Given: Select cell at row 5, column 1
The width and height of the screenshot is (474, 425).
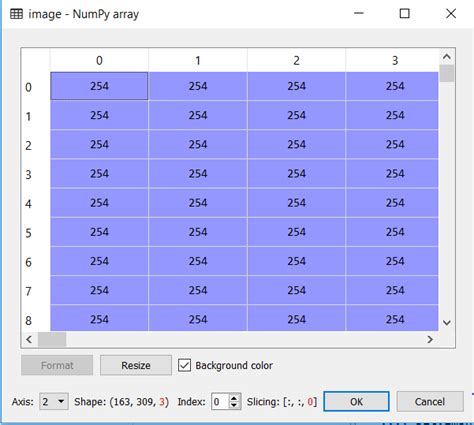Looking at the screenshot, I should click(198, 232).
